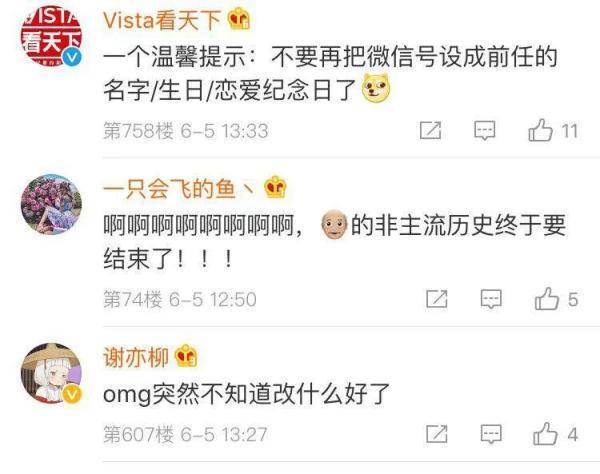Reply to the Vista看天下 comment

[x=485, y=131]
